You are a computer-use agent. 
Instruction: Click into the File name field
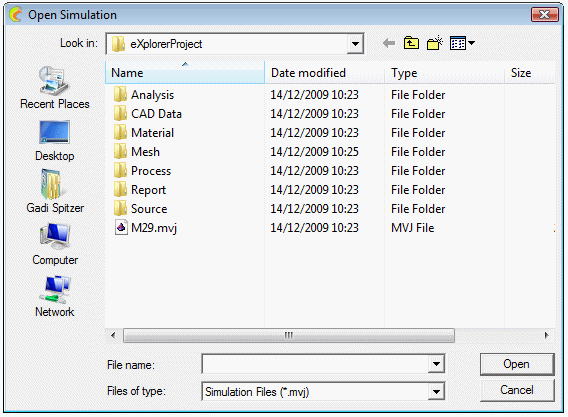(x=315, y=364)
